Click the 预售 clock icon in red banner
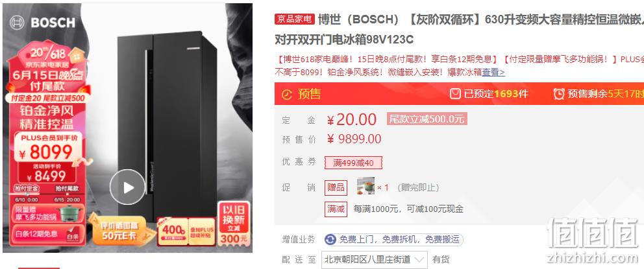Screen dimensions: 644x269 [287, 95]
